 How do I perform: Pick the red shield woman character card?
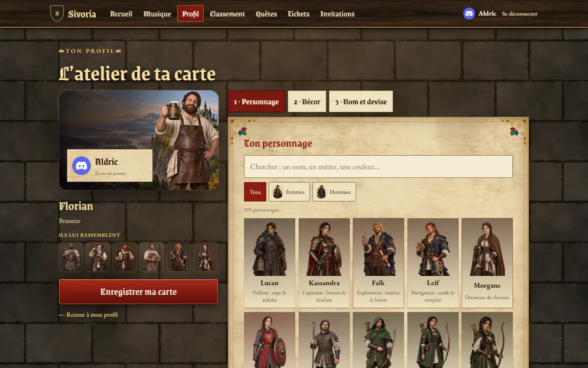(270, 340)
